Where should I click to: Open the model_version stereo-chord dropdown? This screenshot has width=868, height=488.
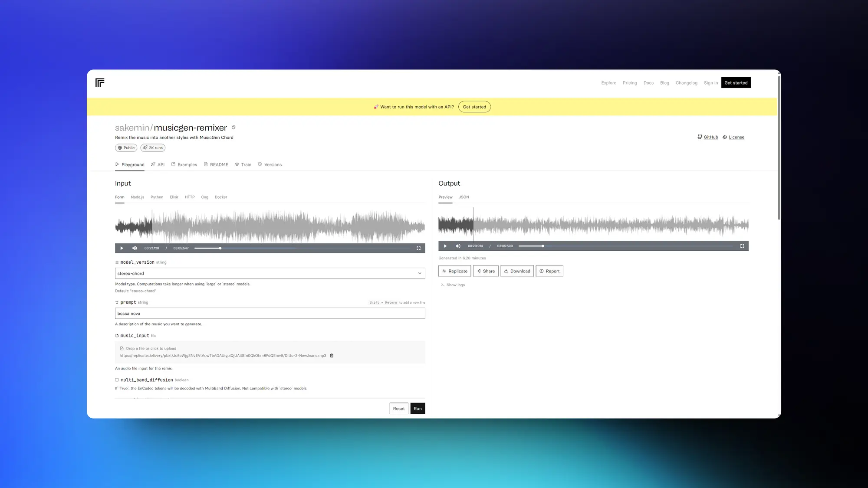coord(270,273)
